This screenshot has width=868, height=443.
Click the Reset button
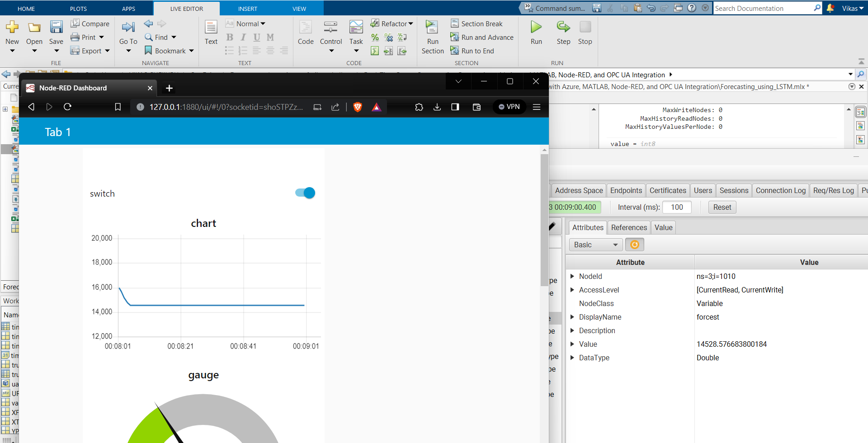click(x=722, y=207)
